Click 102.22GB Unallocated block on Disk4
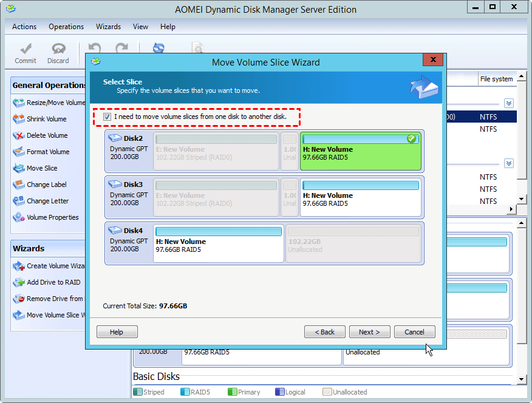532x403 pixels. point(353,243)
